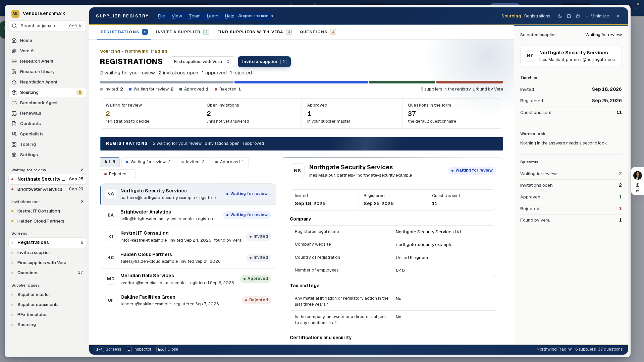Click Research Agent sidebar icon
Image resolution: width=644 pixels, height=362 pixels.
[14, 61]
